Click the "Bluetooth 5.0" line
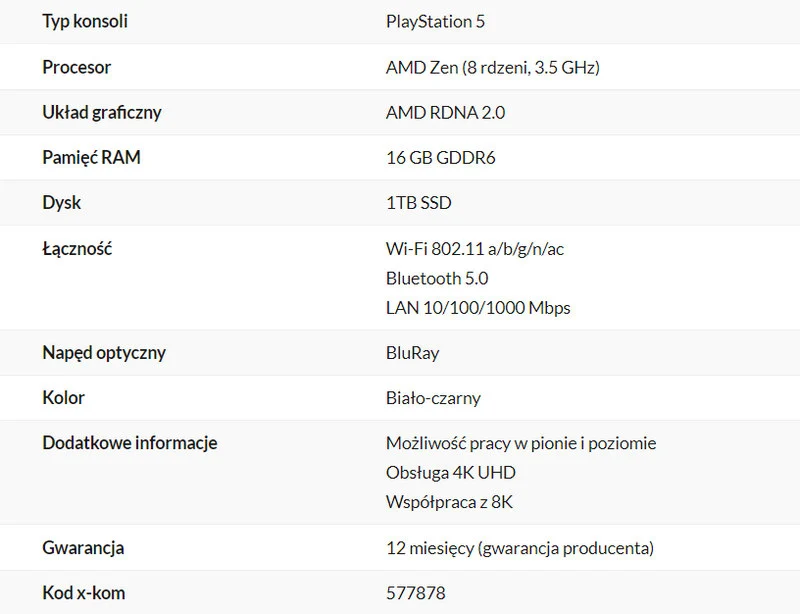Image resolution: width=800 pixels, height=614 pixels. [x=437, y=278]
